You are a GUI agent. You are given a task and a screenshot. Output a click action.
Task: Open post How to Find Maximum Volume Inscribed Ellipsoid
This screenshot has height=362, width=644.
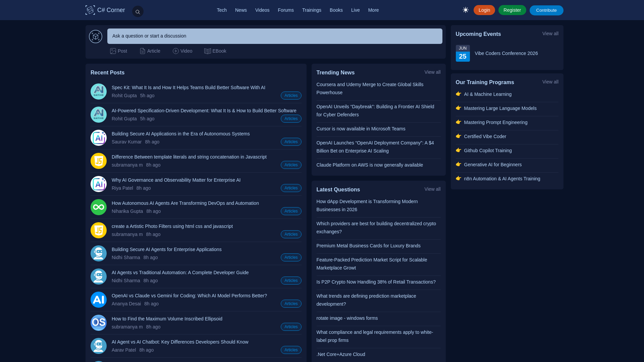pos(167,319)
